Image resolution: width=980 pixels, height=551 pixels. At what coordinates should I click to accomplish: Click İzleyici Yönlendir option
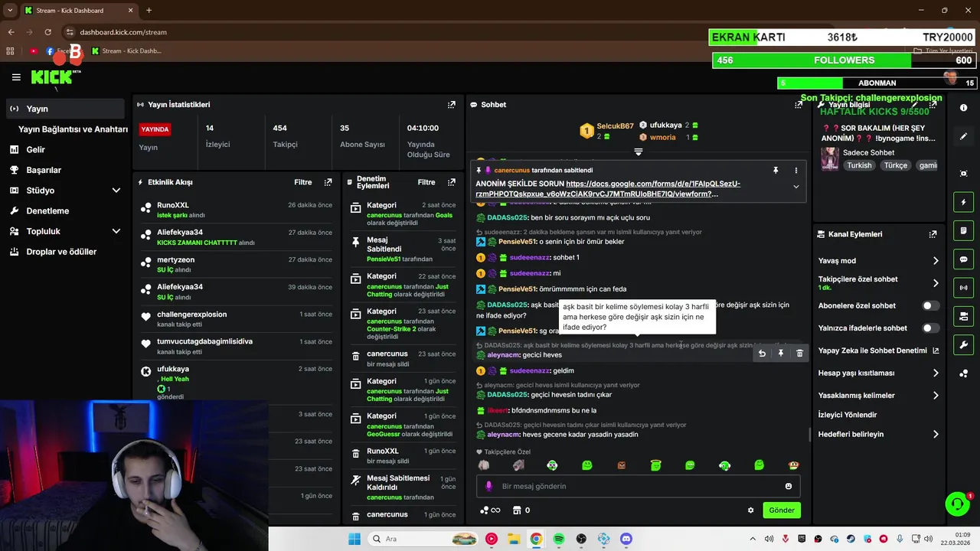pyautogui.click(x=848, y=415)
